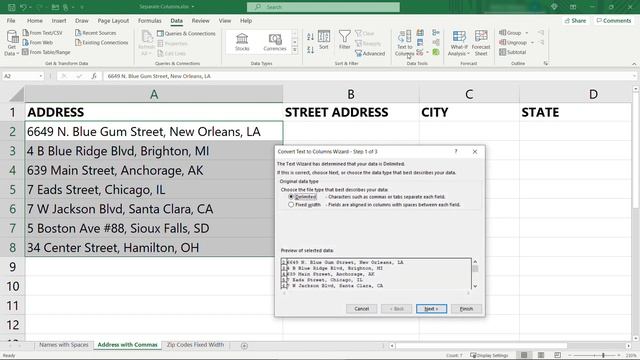Sort A to Z ascending
The height and width of the screenshot is (360, 640).
coord(310,37)
